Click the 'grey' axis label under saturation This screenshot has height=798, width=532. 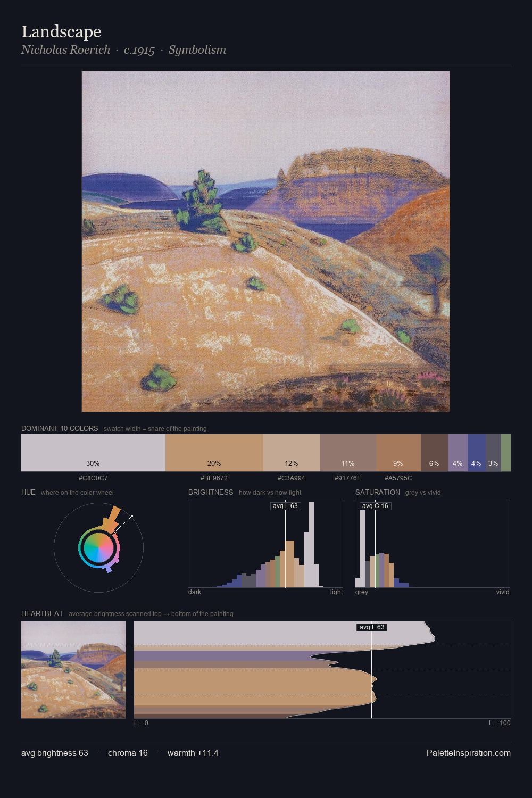(362, 592)
